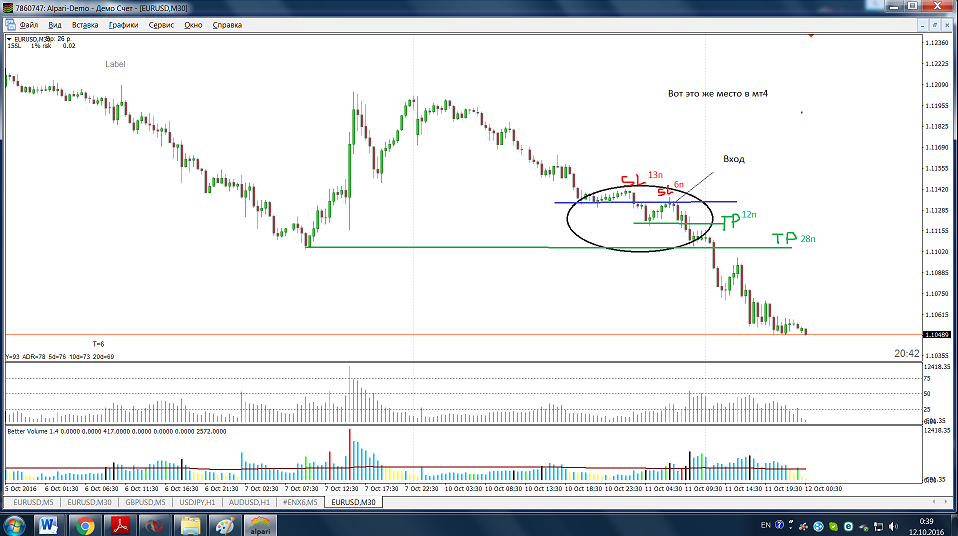
Task: Expand the triangle arrow beside EURUSD,M30 chart title
Action: click(x=9, y=39)
